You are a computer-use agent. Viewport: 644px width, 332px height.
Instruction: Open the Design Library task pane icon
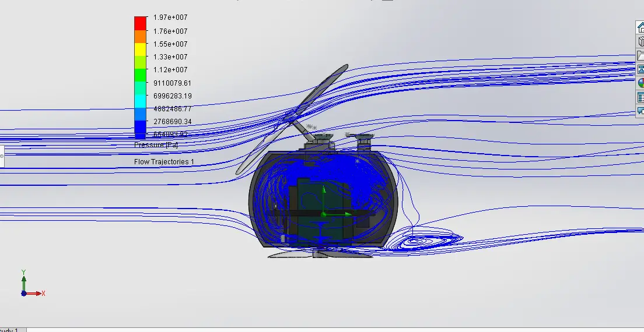click(640, 42)
